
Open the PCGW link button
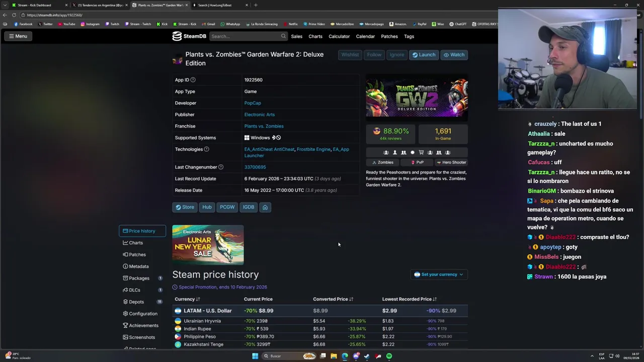[227, 207]
